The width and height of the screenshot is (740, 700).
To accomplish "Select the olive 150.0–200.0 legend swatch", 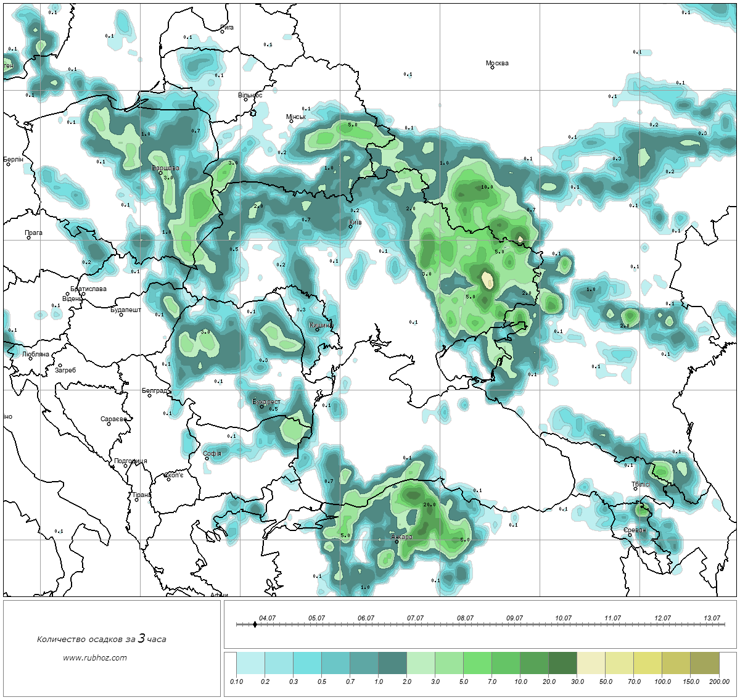I will pos(704,664).
